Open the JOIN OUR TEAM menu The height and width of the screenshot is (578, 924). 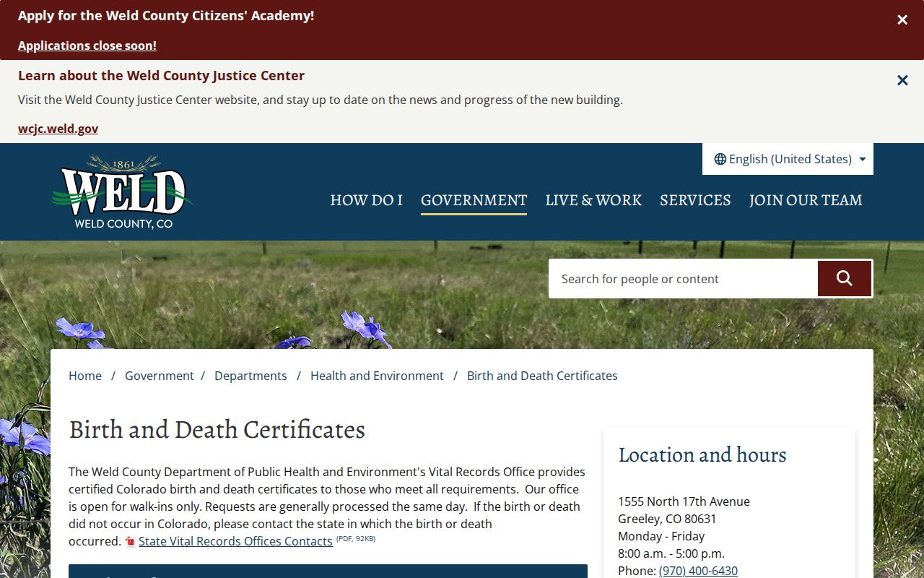pos(806,200)
